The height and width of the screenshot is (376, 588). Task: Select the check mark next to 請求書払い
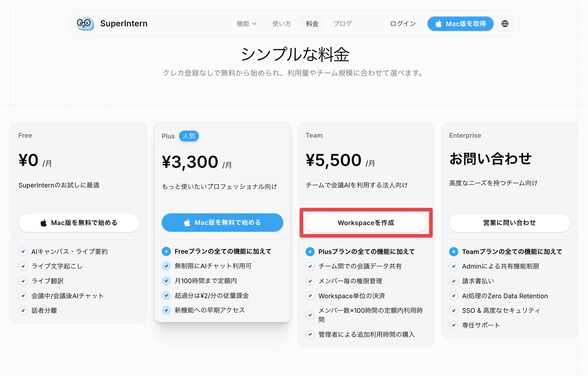point(454,281)
